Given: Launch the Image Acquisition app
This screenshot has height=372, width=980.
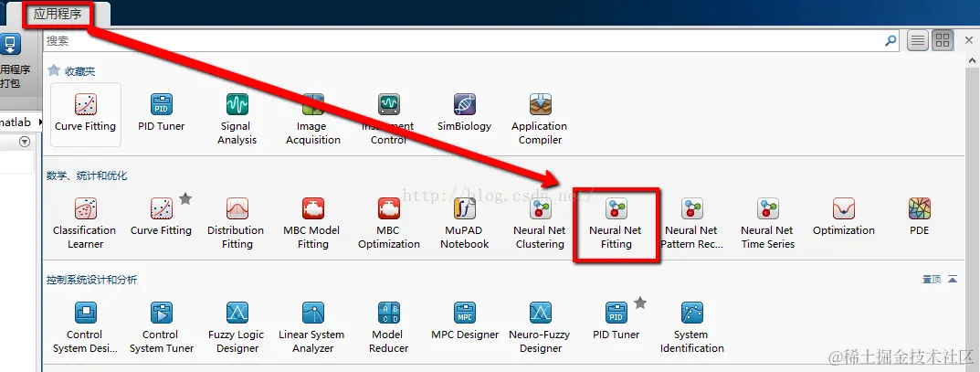Looking at the screenshot, I should pyautogui.click(x=313, y=119).
